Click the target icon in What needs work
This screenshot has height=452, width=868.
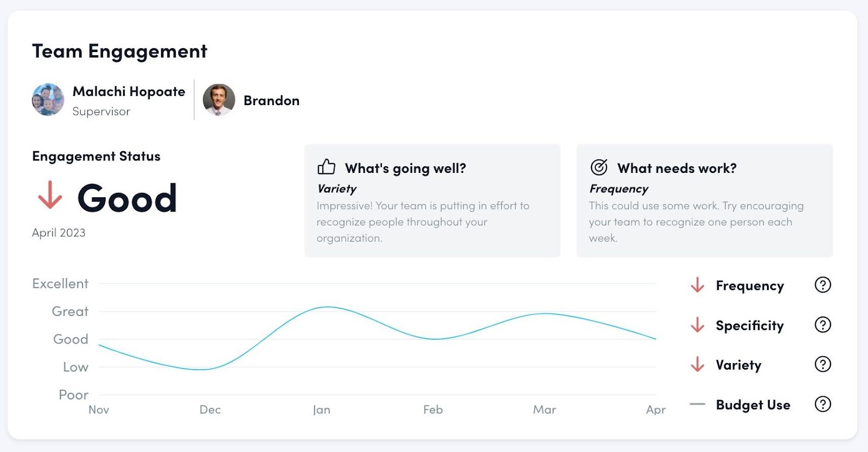tap(599, 167)
